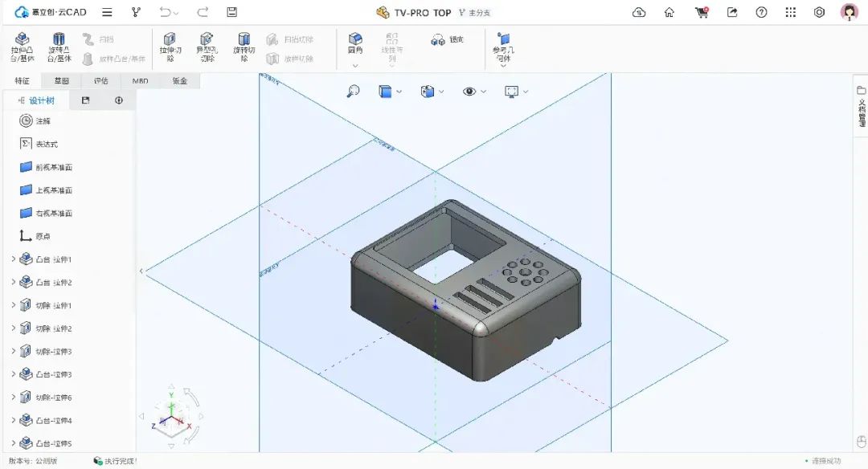
Task: Open the eye visibility options in the viewport
Action: pyautogui.click(x=471, y=91)
